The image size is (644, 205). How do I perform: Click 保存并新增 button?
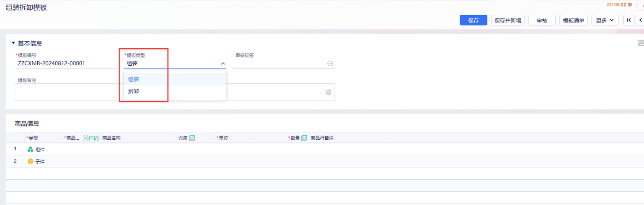[x=508, y=20]
